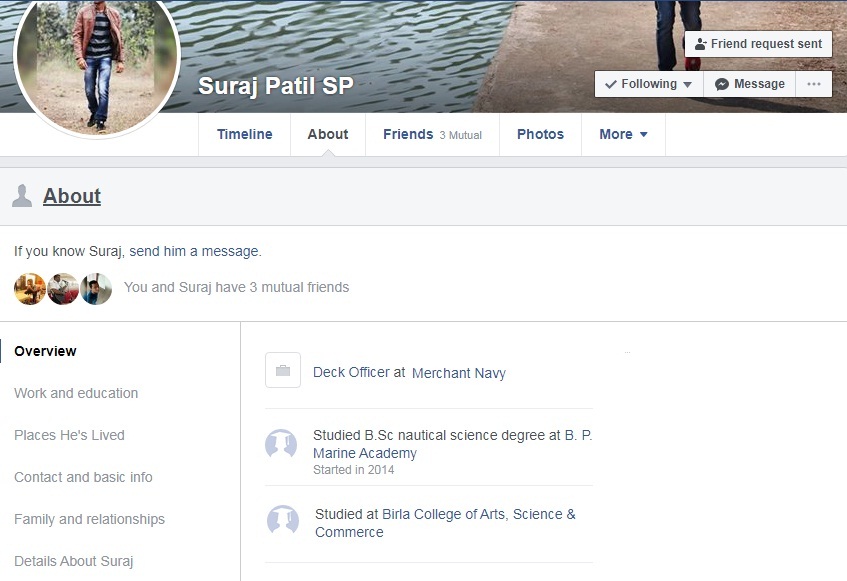Open the Merchant Navy link

pos(459,373)
